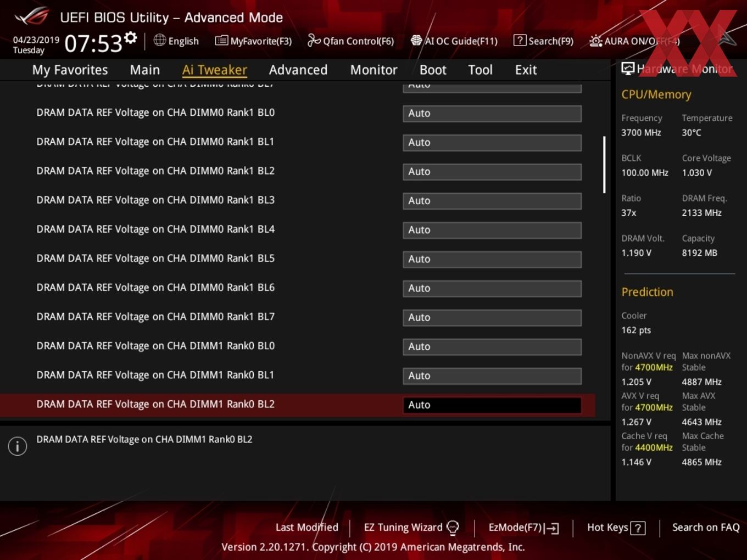Click the 4865 MHz Max Cache value

701,462
